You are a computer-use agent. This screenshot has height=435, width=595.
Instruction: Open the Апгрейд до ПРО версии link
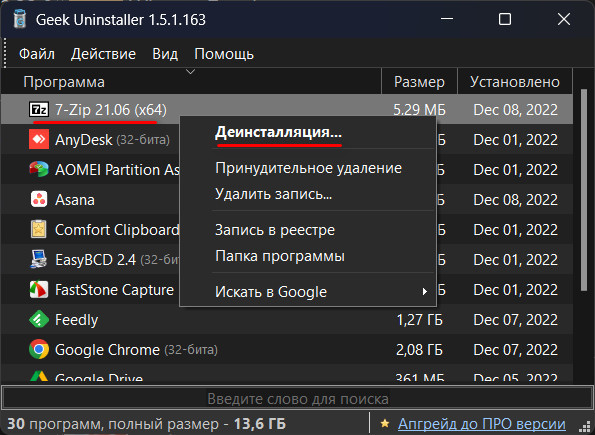pos(482,424)
